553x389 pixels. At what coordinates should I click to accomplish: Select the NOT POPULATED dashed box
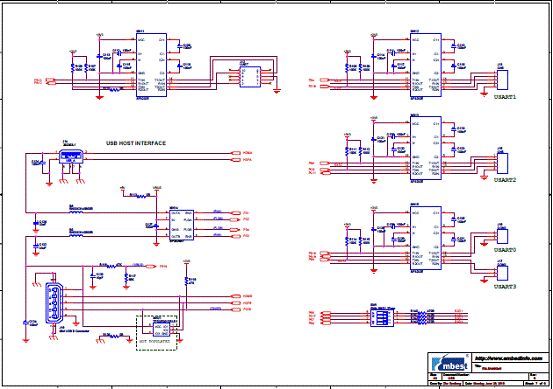tap(157, 333)
